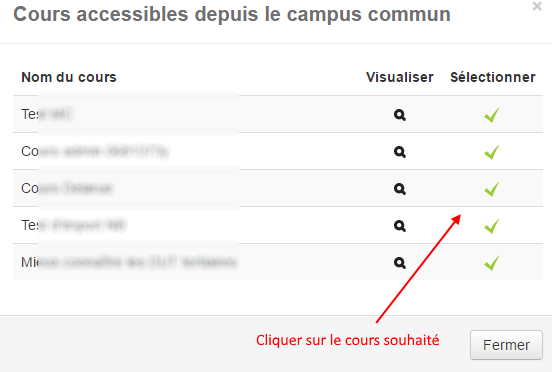This screenshot has width=552, height=372.
Task: Click the first course name beginning with 'Tes'
Action: coord(47,114)
